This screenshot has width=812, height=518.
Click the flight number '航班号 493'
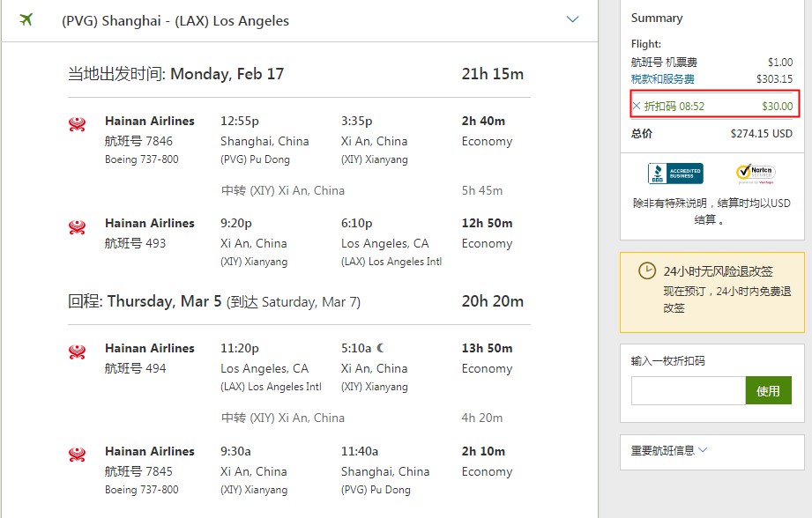(x=135, y=243)
